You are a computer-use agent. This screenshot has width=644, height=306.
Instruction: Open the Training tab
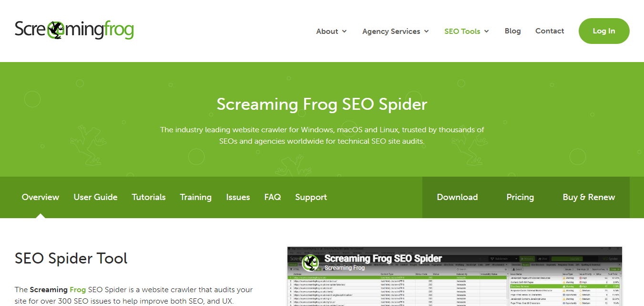[x=195, y=197]
